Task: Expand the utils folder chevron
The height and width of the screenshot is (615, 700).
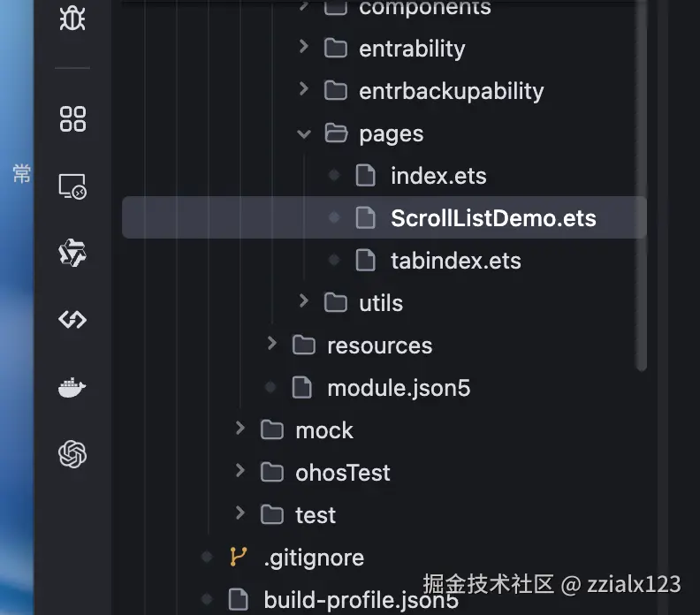Action: pyautogui.click(x=304, y=302)
